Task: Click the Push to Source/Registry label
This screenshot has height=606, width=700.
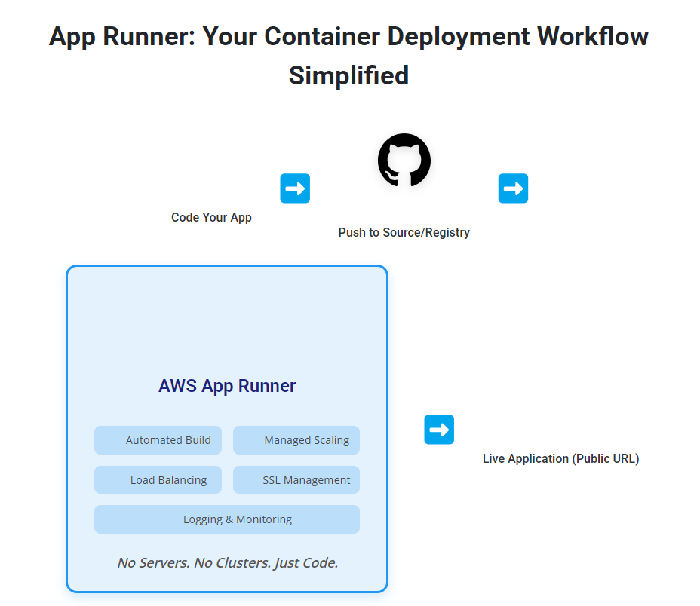Action: [404, 232]
